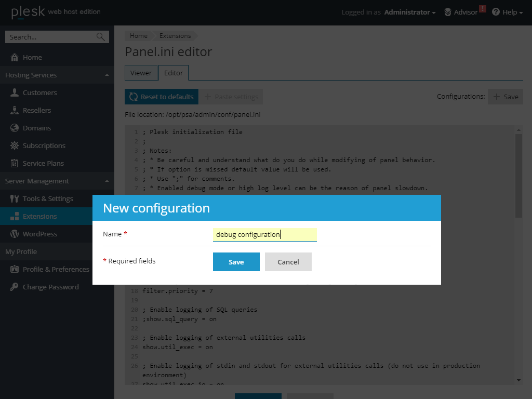532x399 pixels.
Task: Click the configuration Name input field
Action: (x=264, y=234)
